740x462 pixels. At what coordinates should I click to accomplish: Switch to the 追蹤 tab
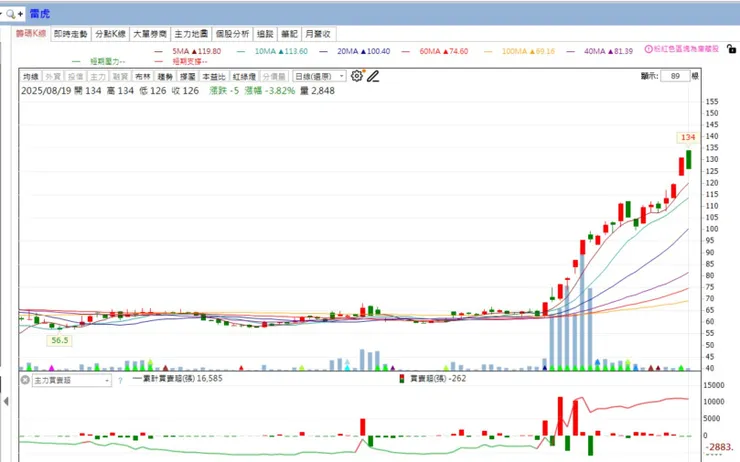[x=265, y=34]
